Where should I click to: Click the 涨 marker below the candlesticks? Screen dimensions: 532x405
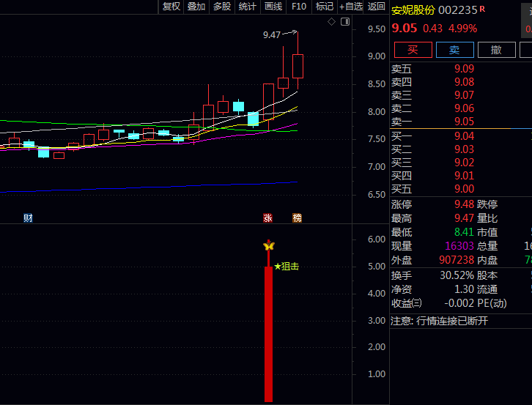coord(267,218)
